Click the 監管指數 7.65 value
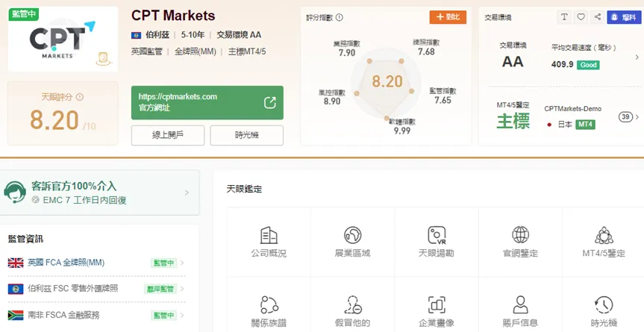 click(443, 100)
